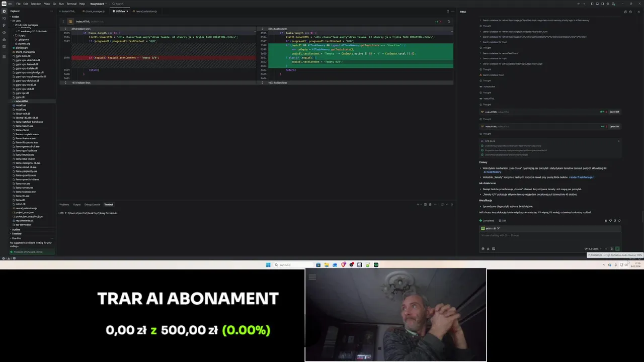644x362 pixels.
Task: Navigate forward with title bar arrow
Action: point(584,4)
